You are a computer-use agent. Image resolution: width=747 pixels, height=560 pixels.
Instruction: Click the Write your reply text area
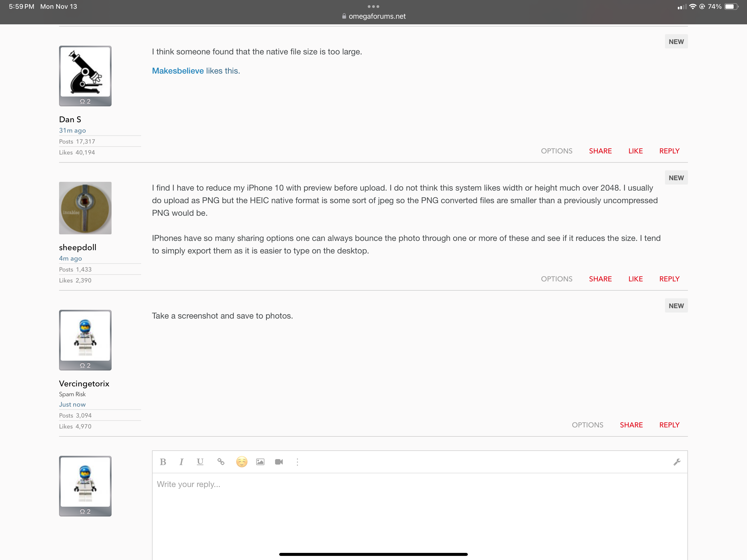(x=419, y=507)
